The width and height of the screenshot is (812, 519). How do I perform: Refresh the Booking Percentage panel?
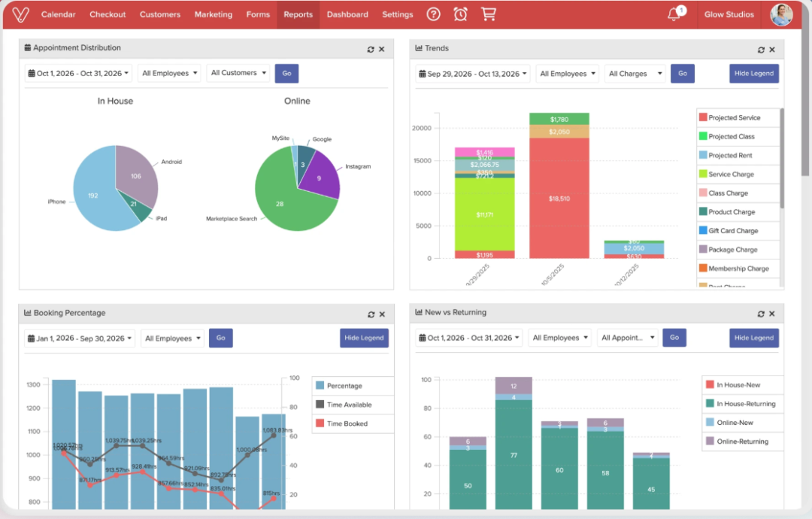(x=371, y=314)
